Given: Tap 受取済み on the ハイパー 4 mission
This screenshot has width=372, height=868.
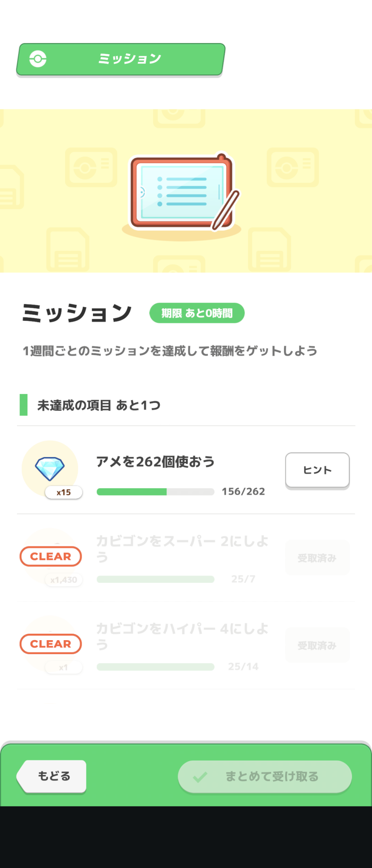Looking at the screenshot, I should pos(317,646).
